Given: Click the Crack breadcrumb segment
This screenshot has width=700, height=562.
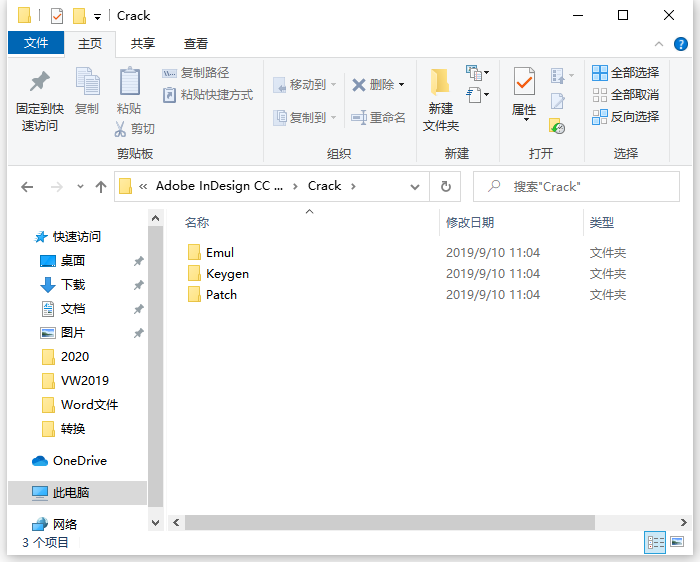Looking at the screenshot, I should (x=324, y=186).
